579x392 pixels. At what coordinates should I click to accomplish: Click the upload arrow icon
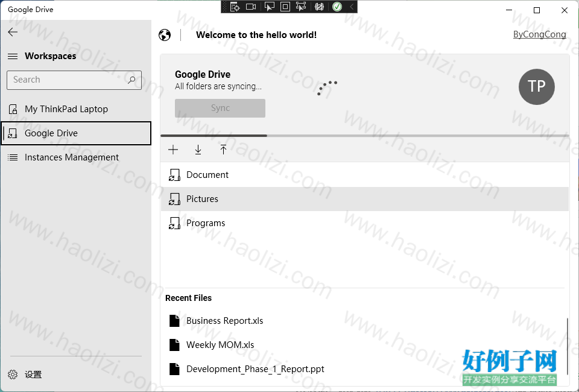click(223, 150)
